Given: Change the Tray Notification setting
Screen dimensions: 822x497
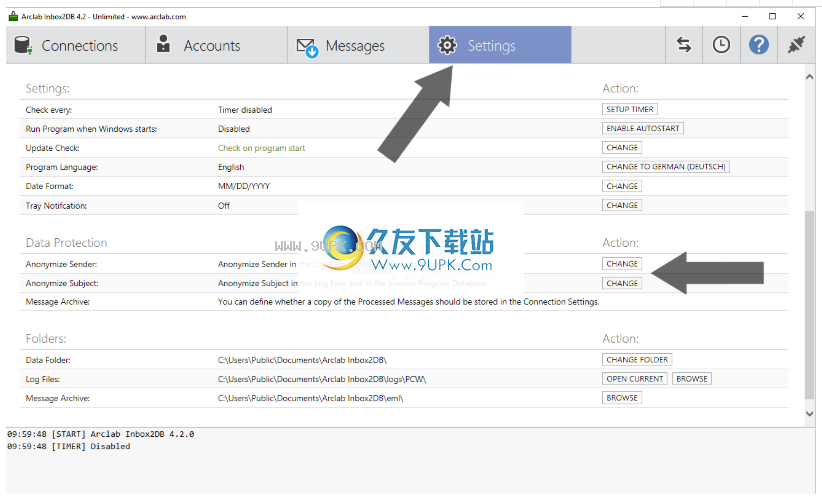Looking at the screenshot, I should (x=622, y=206).
